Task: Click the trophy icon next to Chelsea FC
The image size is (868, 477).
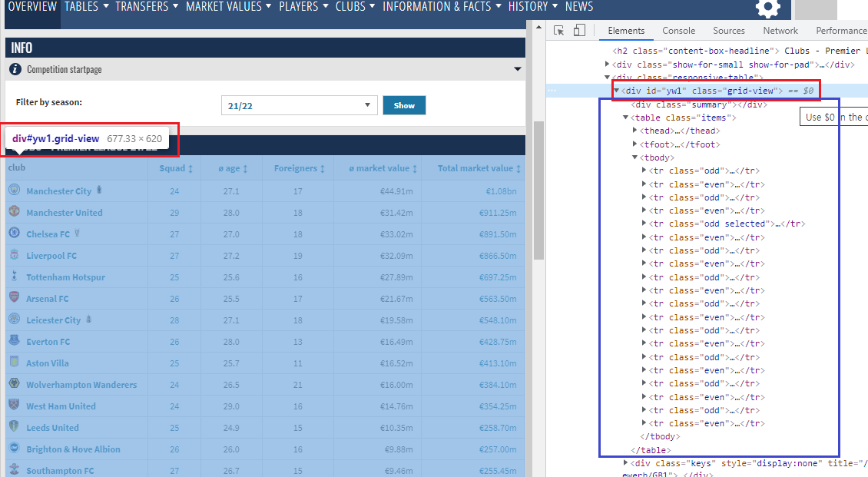Action: [x=77, y=234]
